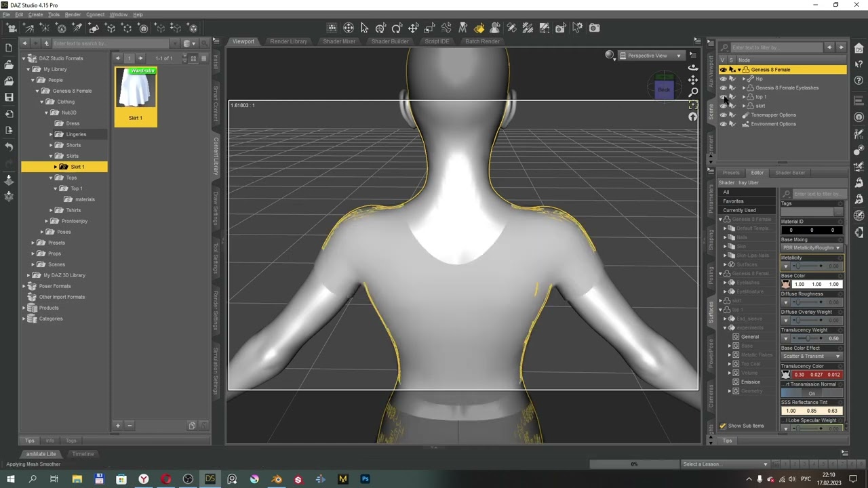
Task: Toggle selectability of the Hip node
Action: (x=732, y=79)
